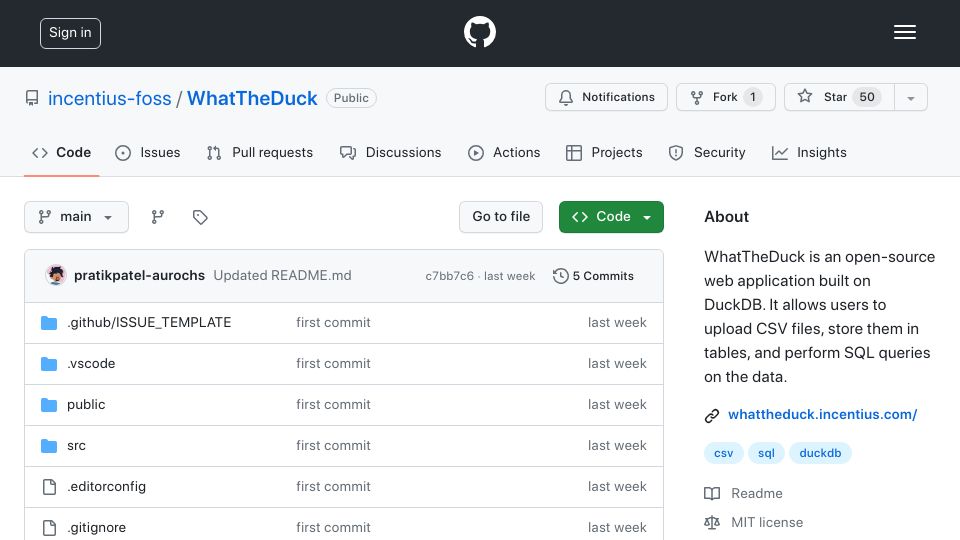Open the Projects tab
Viewport: 960px width, 540px height.
coord(604,152)
